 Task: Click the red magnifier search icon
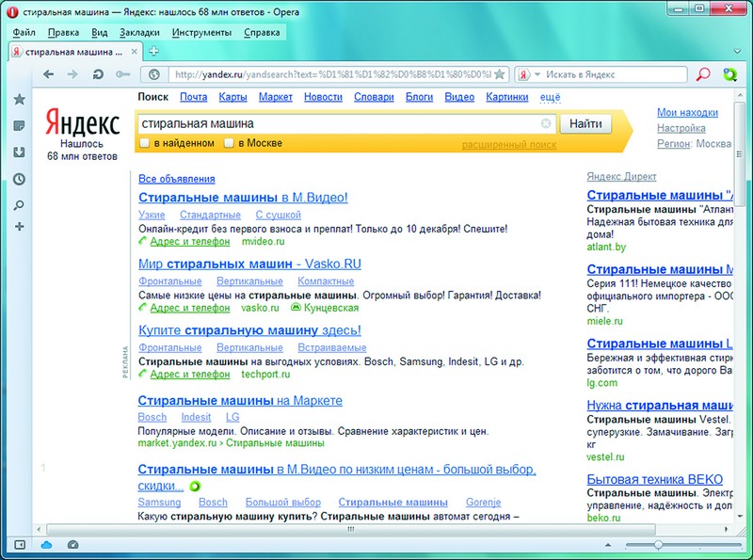coord(703,74)
